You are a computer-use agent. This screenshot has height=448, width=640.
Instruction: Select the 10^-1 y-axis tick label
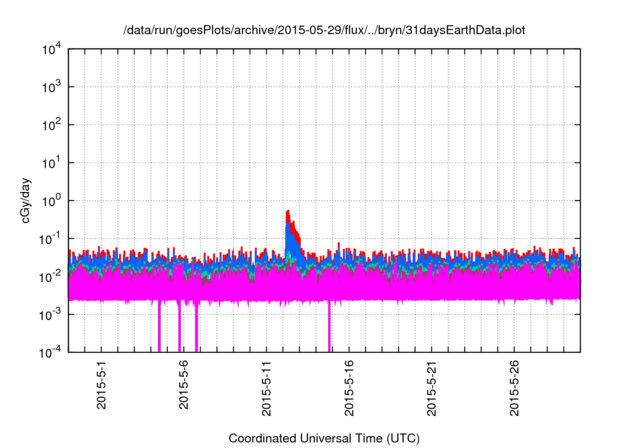pyautogui.click(x=50, y=239)
